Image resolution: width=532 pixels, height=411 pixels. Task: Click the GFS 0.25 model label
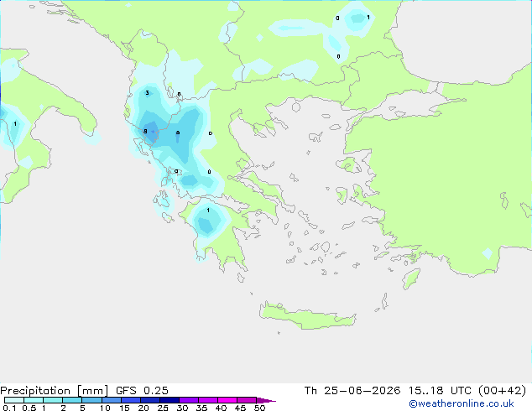142,391
